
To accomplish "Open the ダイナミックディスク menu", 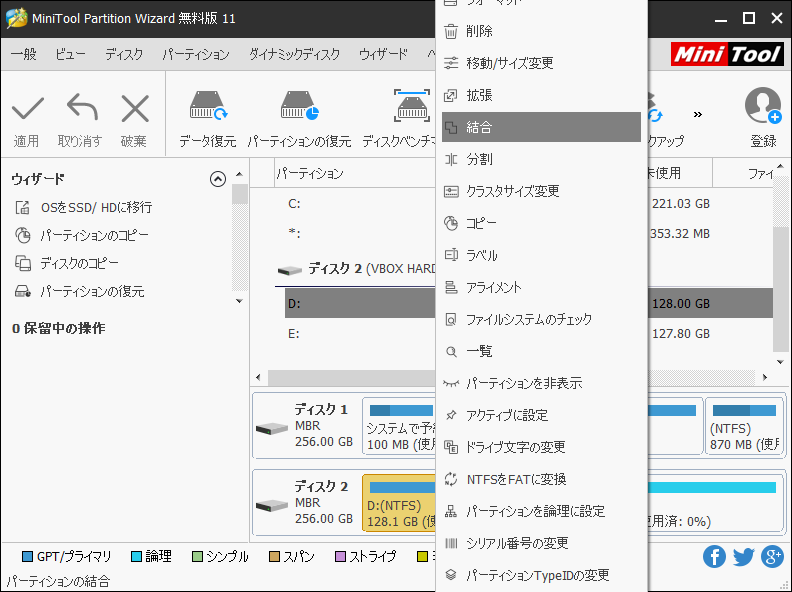I will (294, 54).
